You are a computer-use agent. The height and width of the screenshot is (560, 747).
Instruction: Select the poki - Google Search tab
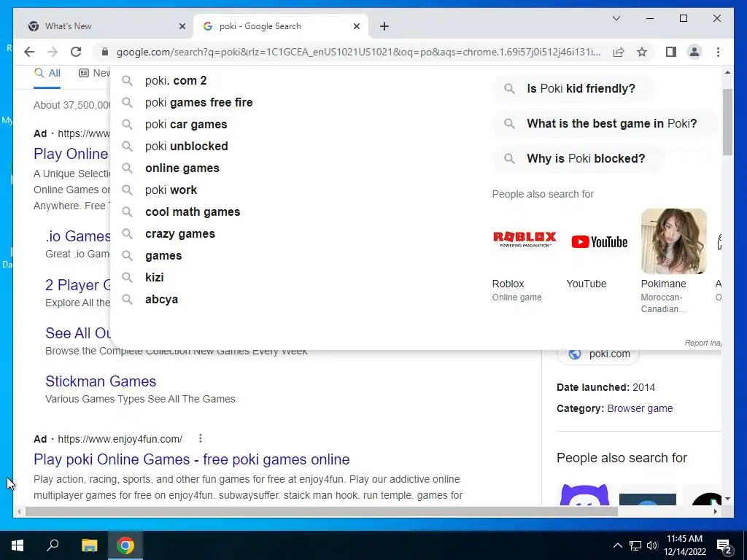[x=281, y=26]
